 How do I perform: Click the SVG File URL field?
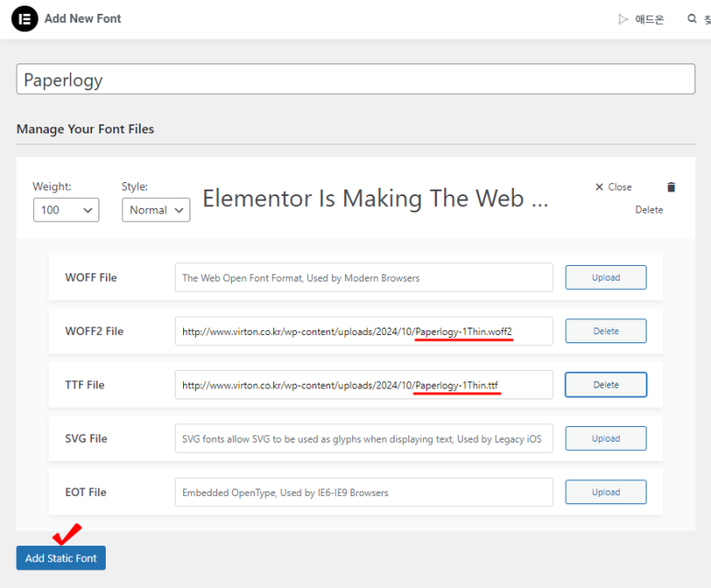tap(363, 438)
